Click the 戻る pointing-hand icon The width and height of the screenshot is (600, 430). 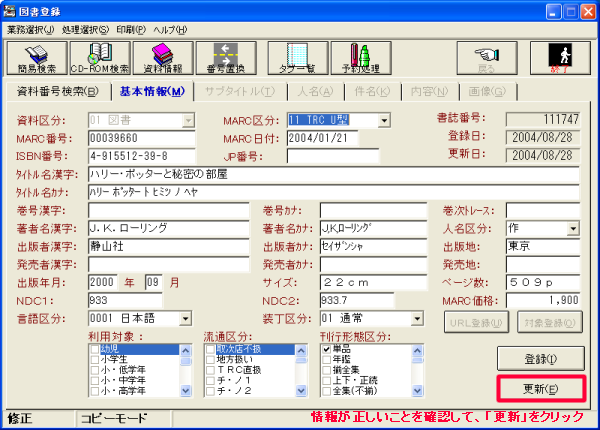click(487, 58)
